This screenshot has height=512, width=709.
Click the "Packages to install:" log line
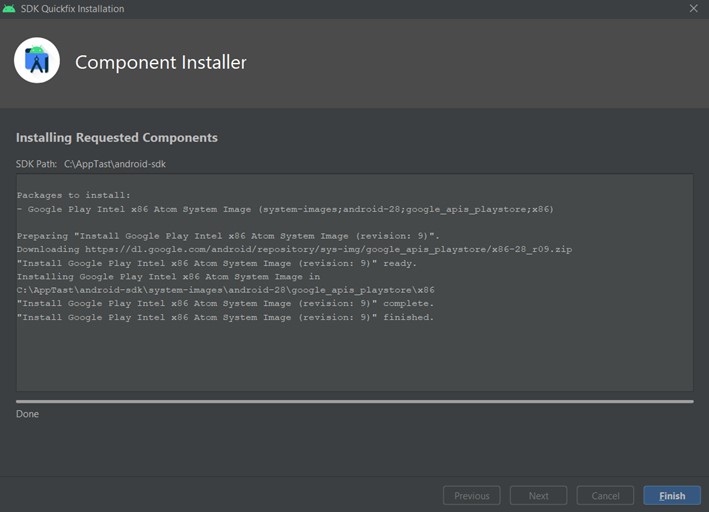[73, 195]
